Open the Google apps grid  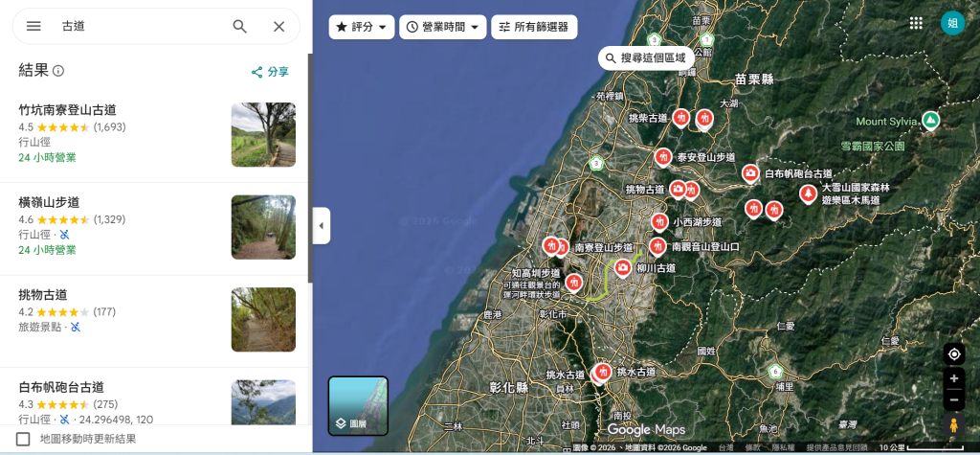[x=916, y=23]
